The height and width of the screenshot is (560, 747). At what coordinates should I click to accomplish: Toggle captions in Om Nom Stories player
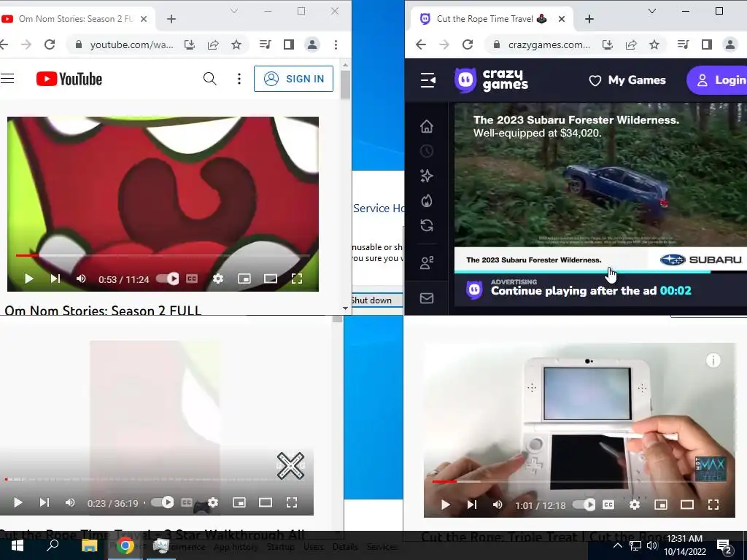pyautogui.click(x=192, y=279)
